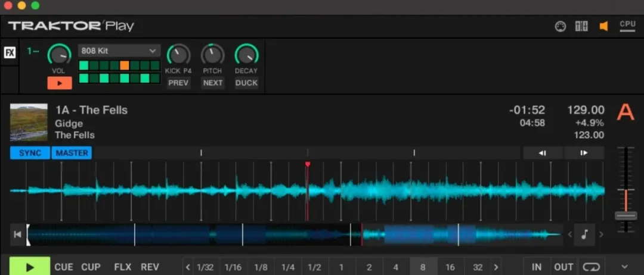The image size is (644, 275).
Task: Click the CUP button
Action: [x=91, y=267]
